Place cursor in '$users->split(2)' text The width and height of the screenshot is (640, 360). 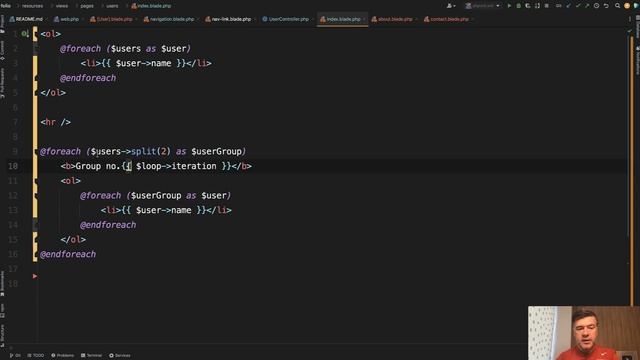131,151
